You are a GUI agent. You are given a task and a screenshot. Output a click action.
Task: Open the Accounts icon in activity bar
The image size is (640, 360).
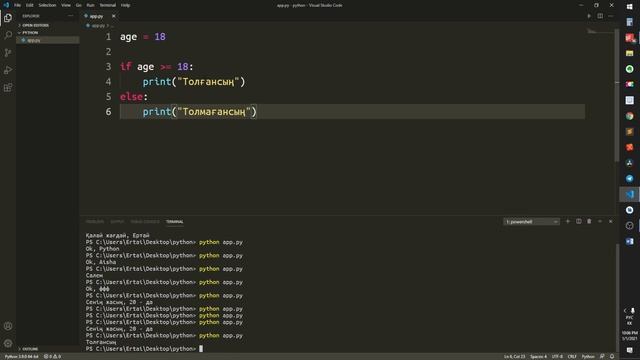[x=8, y=326]
